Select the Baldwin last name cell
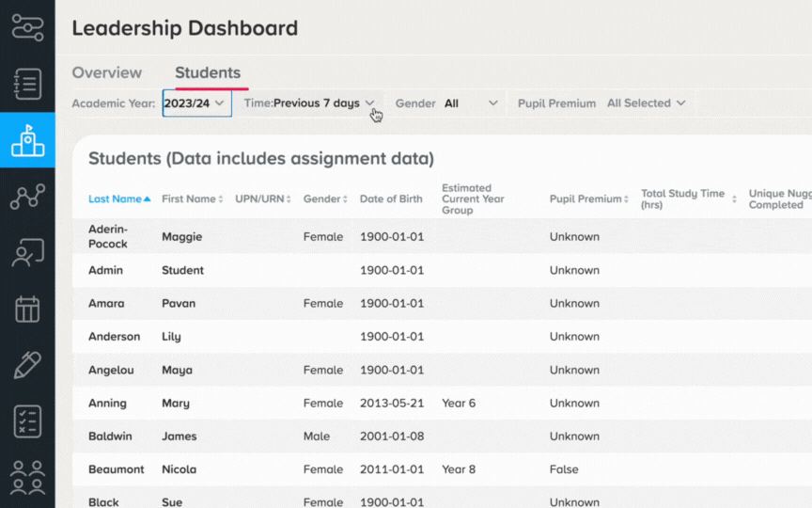Viewport: 812px width, 508px height. click(110, 436)
